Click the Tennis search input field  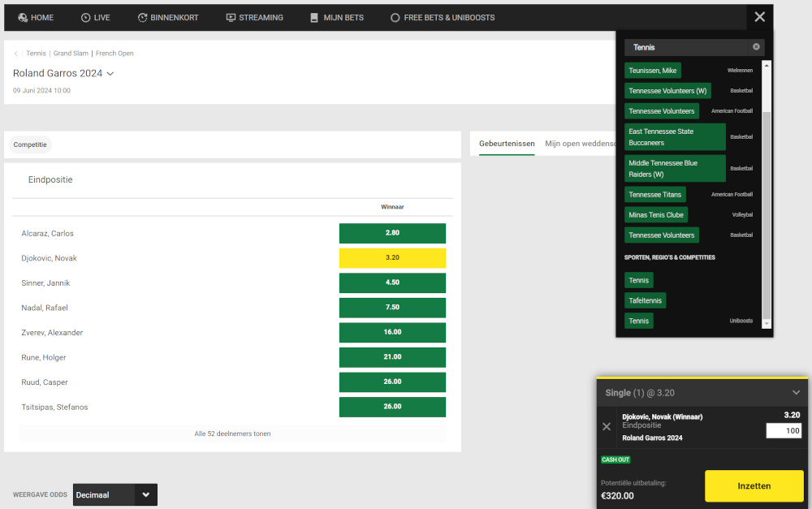coord(688,47)
